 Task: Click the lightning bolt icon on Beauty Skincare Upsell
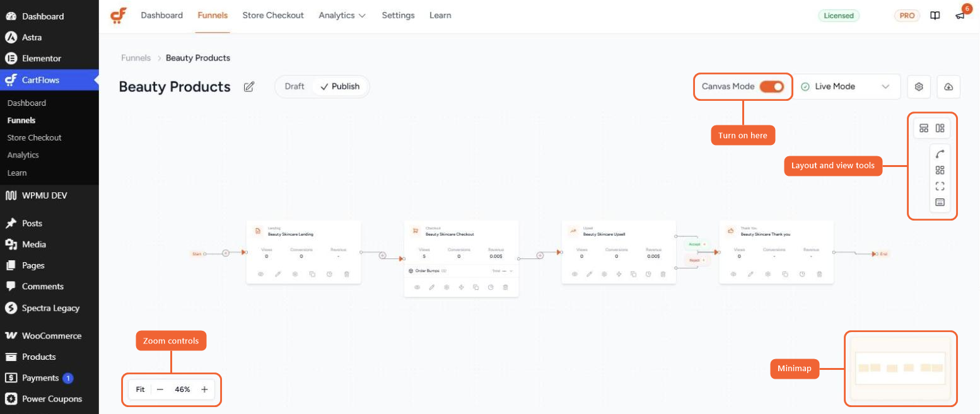[619, 274]
